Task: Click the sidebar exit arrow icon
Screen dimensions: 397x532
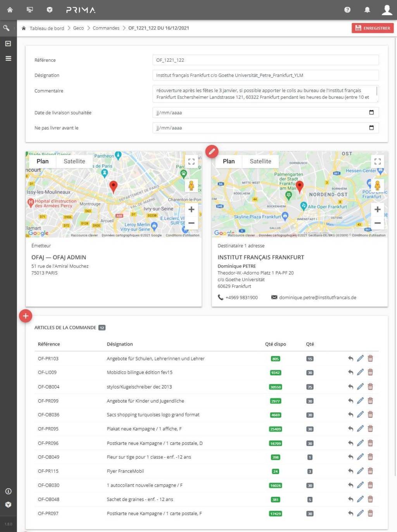Action: 8,43
